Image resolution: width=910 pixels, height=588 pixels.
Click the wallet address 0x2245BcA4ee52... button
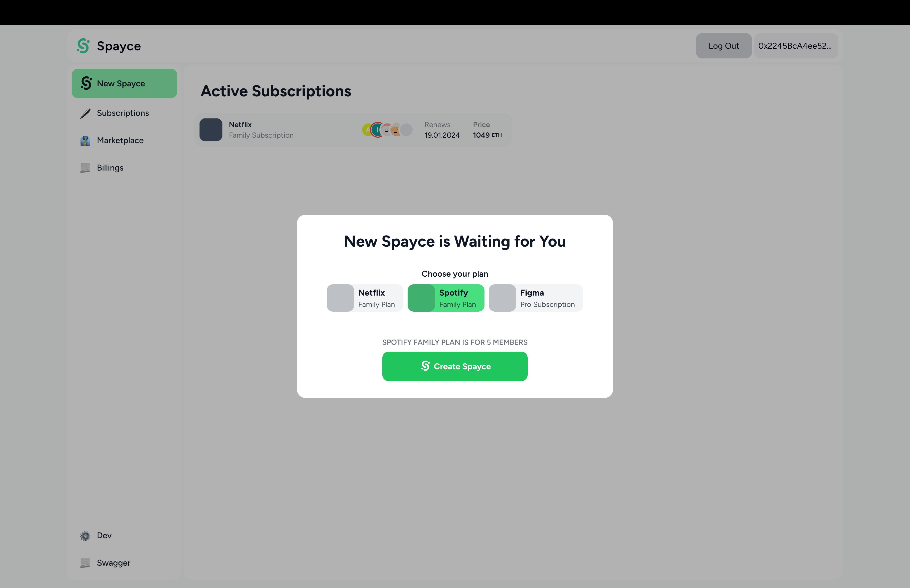tap(796, 46)
